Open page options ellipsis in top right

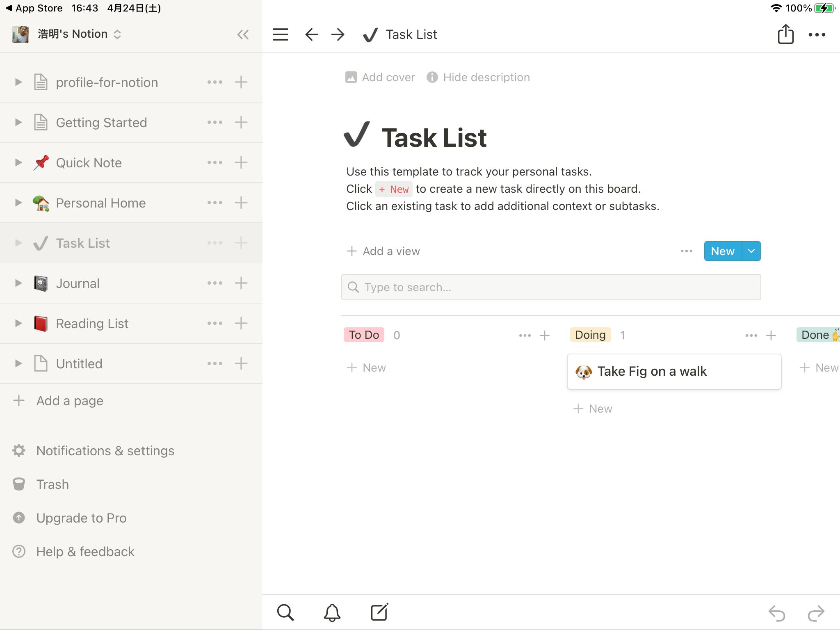tap(817, 35)
